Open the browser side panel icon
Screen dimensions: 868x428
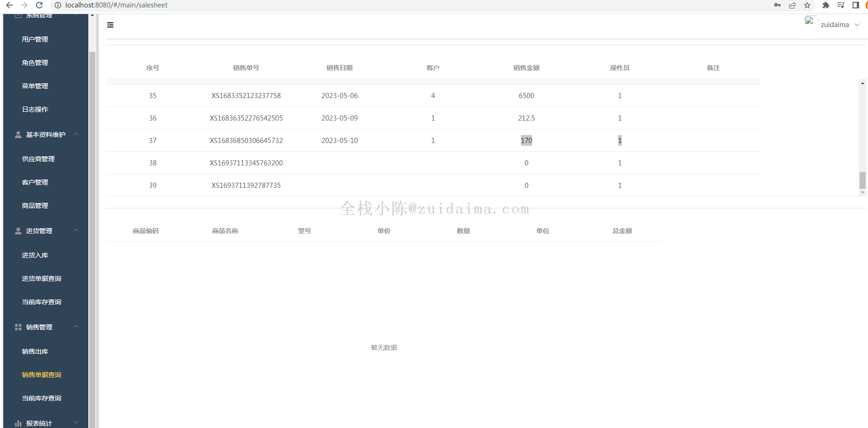tap(855, 5)
